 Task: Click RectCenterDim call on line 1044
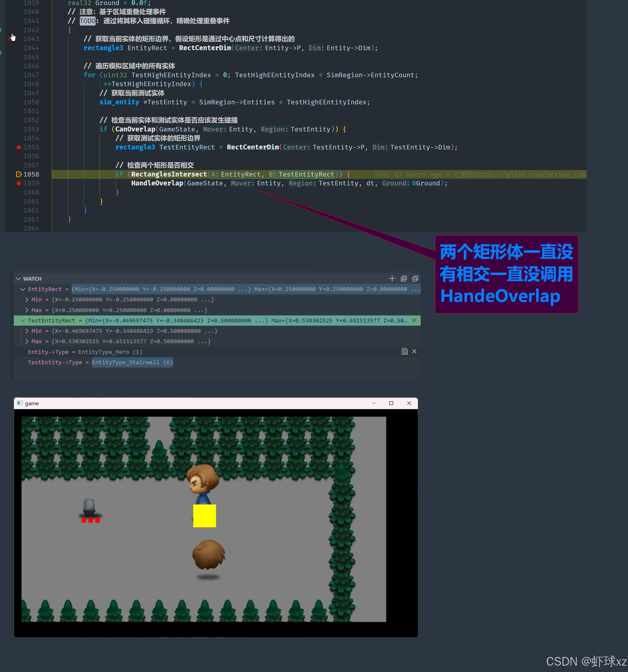tap(205, 48)
